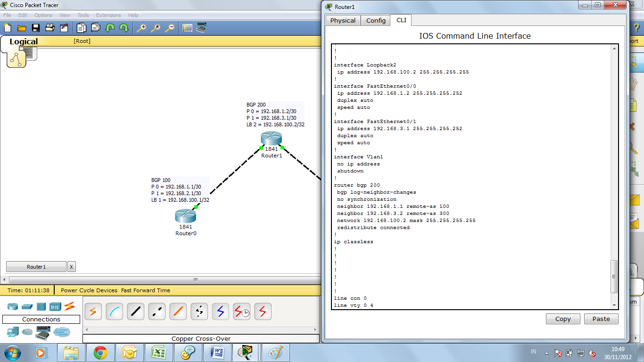
Task: Click the New file toolbar icon
Action: [x=8, y=28]
